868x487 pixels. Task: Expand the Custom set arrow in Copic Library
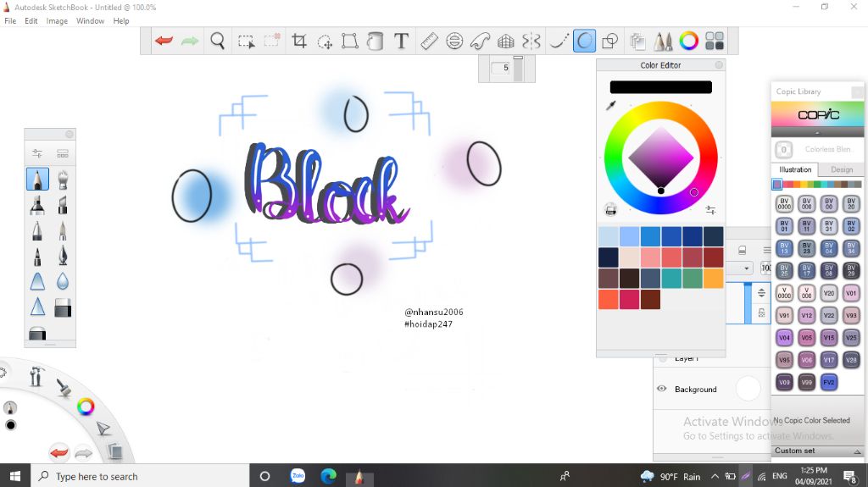click(857, 451)
